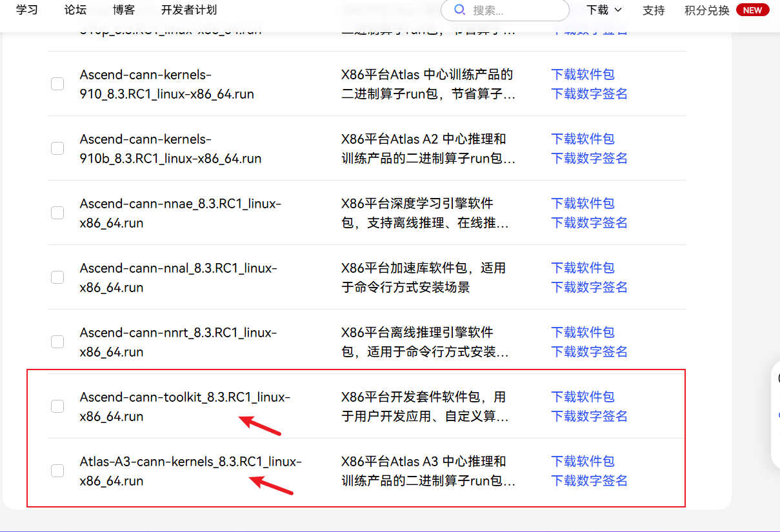This screenshot has height=532, width=780.
Task: Click 下载数字签名 for Ascend-cann-nnae package
Action: (x=589, y=222)
